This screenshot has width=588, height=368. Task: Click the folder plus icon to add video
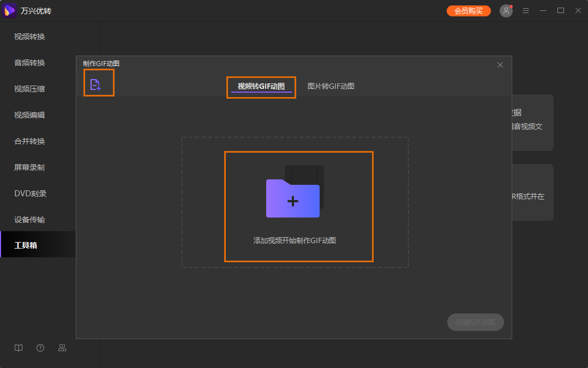tap(293, 201)
